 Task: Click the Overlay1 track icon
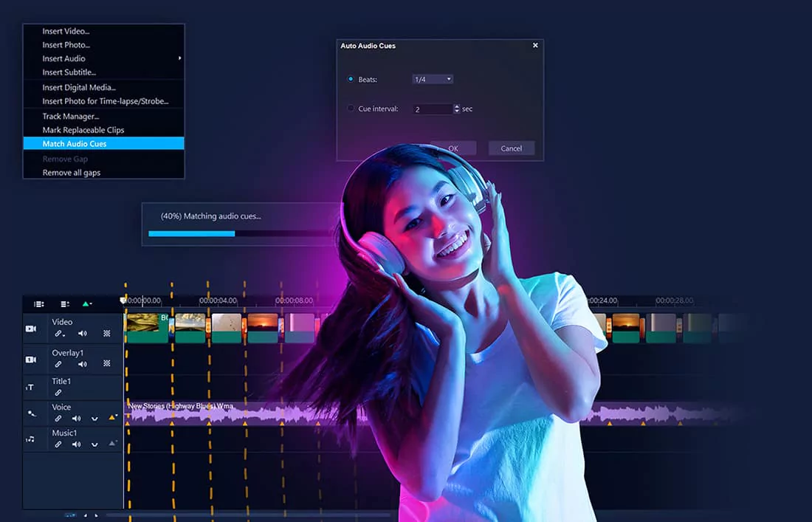pyautogui.click(x=31, y=359)
